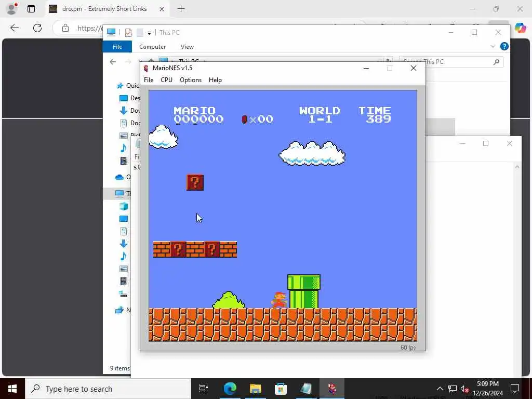Click the network icon in system tray

pos(453,389)
